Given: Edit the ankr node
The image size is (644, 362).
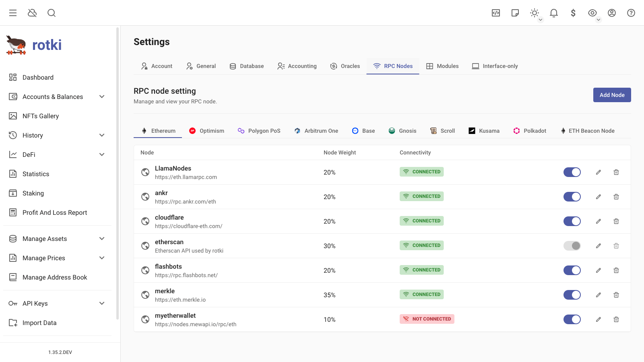Looking at the screenshot, I should (x=599, y=197).
